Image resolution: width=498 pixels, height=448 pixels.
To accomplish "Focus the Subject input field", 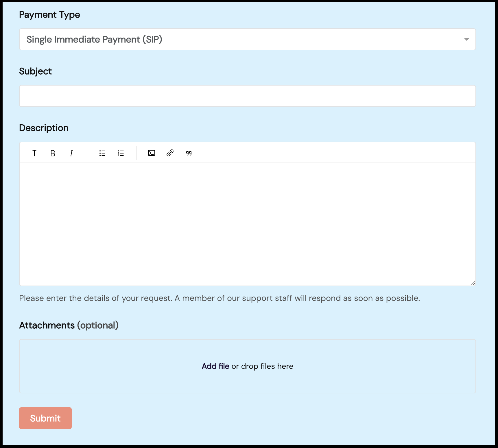I will (x=247, y=96).
